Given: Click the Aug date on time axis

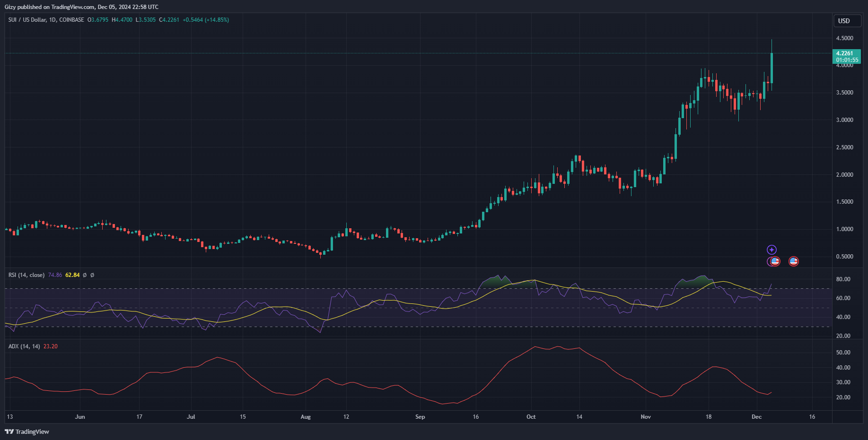Looking at the screenshot, I should click(x=306, y=417).
